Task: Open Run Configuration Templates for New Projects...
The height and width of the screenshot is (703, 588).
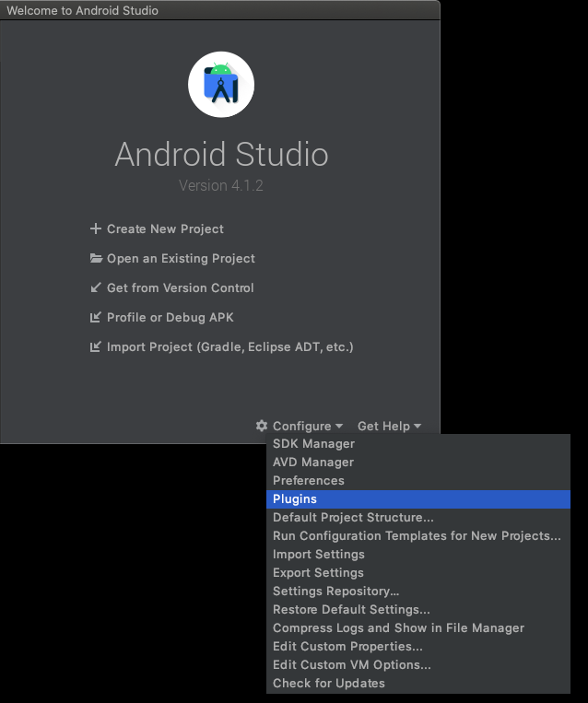Action: coord(418,535)
